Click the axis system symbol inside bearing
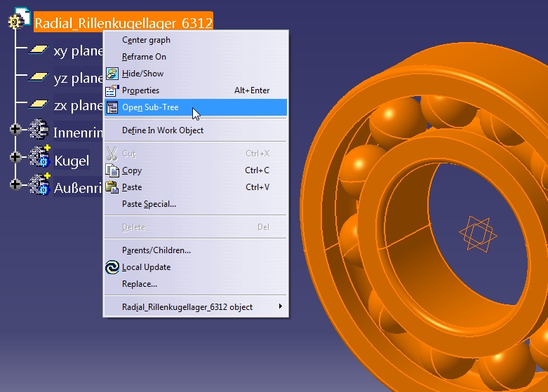 pos(478,234)
